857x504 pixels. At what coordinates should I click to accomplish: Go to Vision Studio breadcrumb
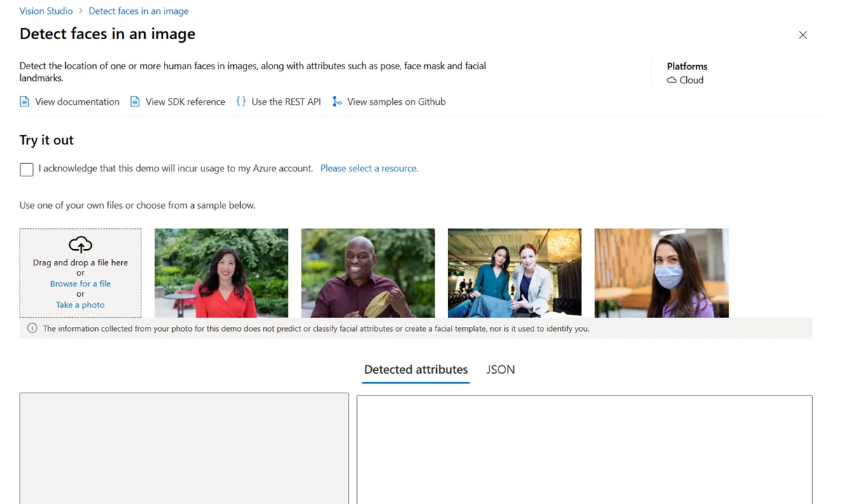point(46,11)
